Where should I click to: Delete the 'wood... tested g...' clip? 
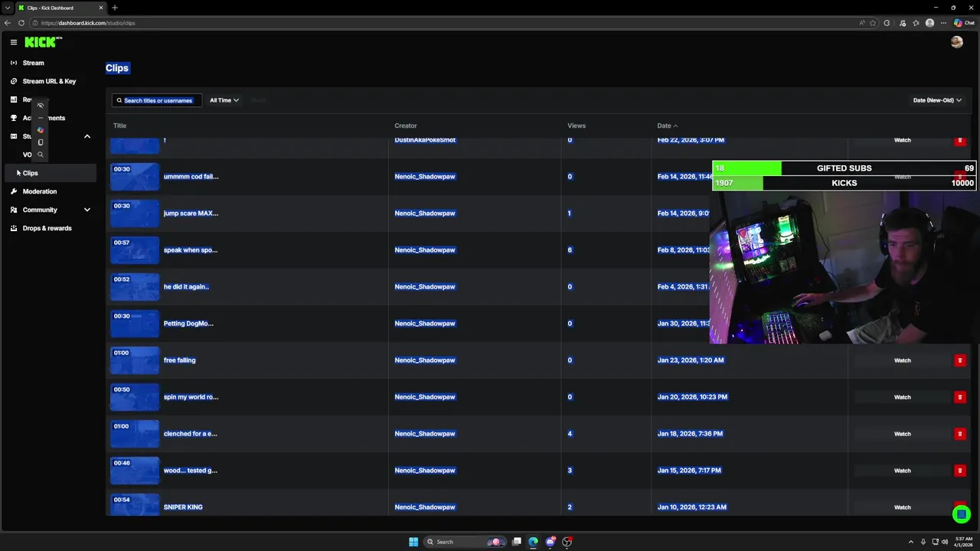[960, 471]
